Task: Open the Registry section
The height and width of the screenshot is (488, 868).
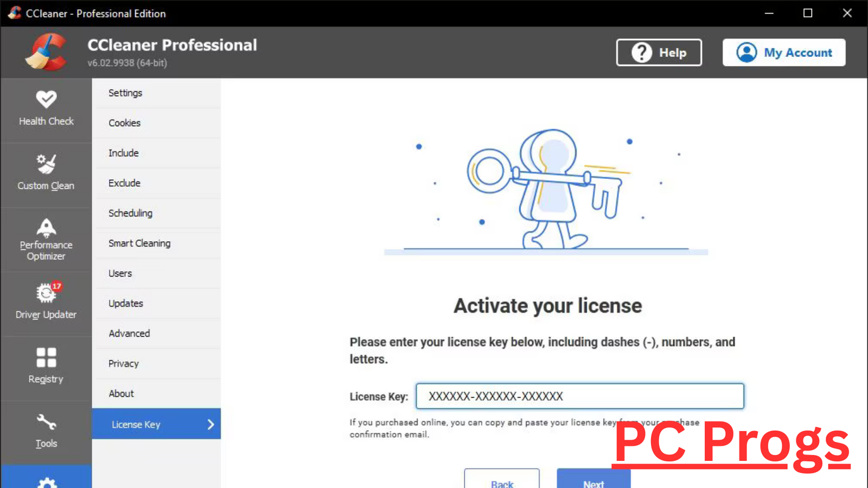Action: pyautogui.click(x=46, y=367)
